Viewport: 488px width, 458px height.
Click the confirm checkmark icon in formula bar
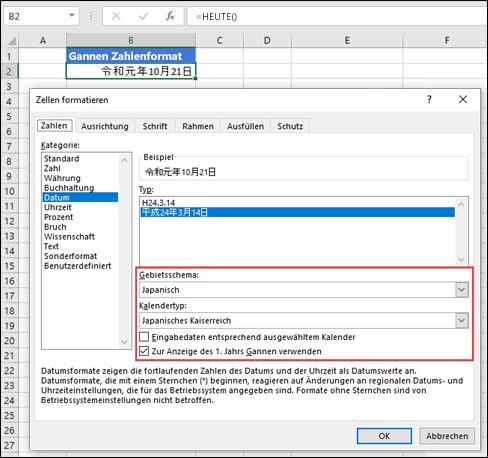point(143,16)
